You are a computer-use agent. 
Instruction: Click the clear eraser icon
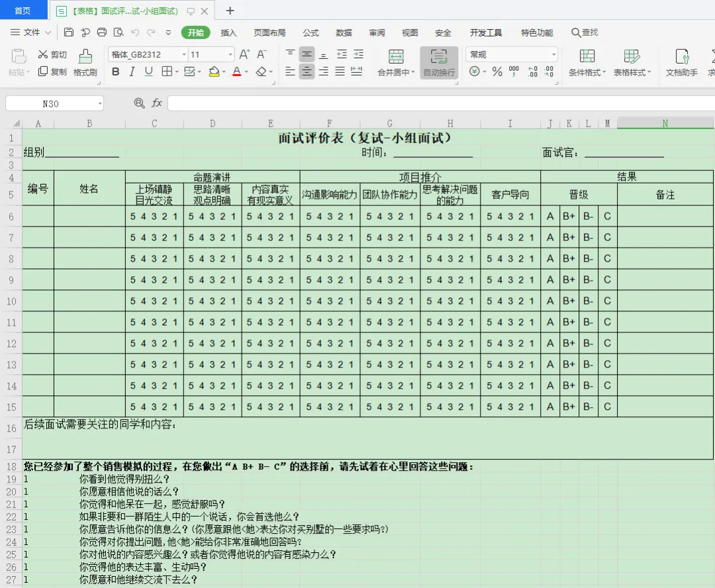click(x=261, y=72)
